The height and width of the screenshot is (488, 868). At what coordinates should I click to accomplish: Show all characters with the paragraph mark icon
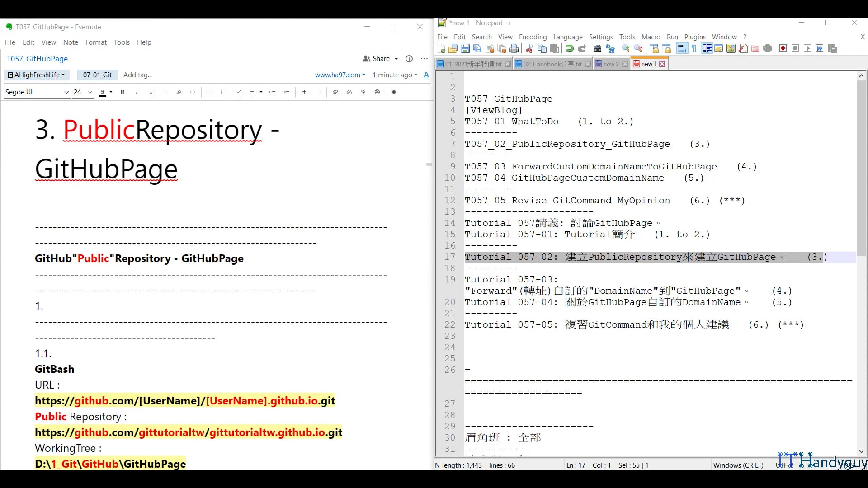click(x=694, y=48)
